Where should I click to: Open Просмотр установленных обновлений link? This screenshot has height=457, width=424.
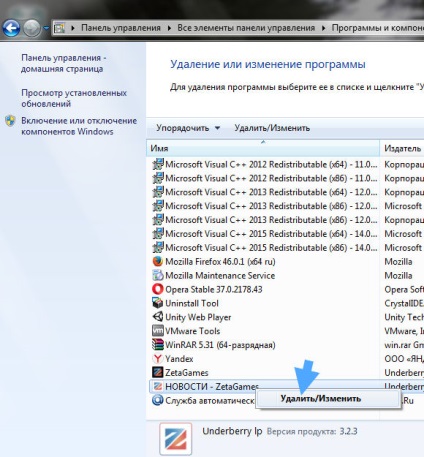74,98
